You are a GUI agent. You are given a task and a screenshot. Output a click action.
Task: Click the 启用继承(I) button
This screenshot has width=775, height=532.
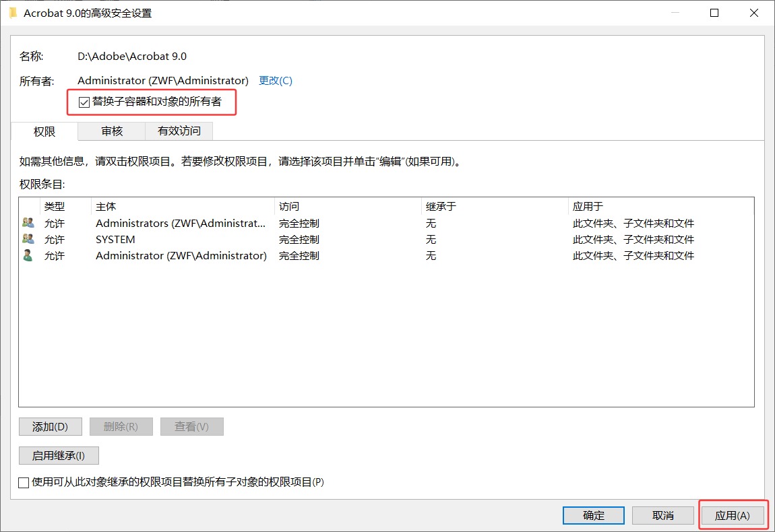[x=59, y=455]
